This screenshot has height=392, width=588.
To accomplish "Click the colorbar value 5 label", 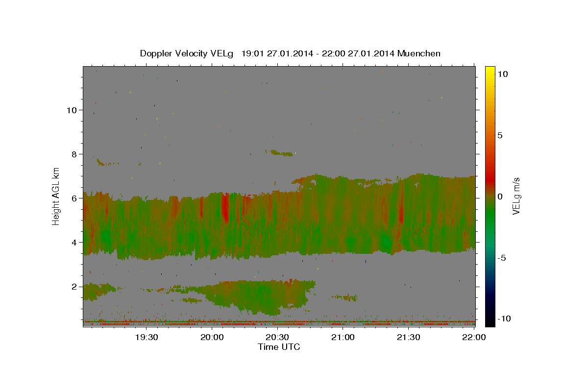I will pyautogui.click(x=500, y=135).
